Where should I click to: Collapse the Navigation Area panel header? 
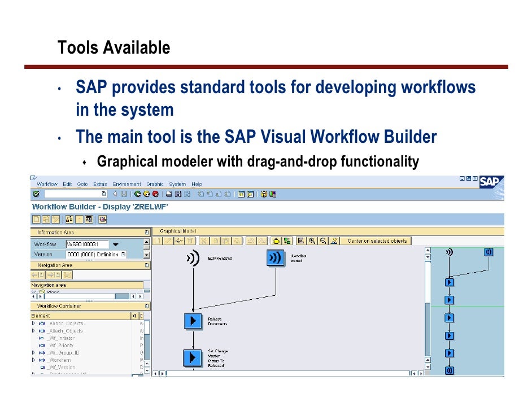pos(147,265)
